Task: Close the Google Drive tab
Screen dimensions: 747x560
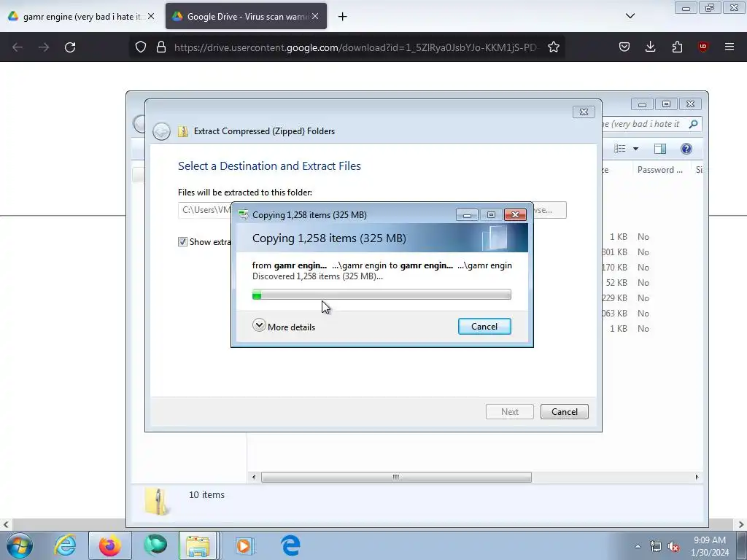Action: coord(315,17)
